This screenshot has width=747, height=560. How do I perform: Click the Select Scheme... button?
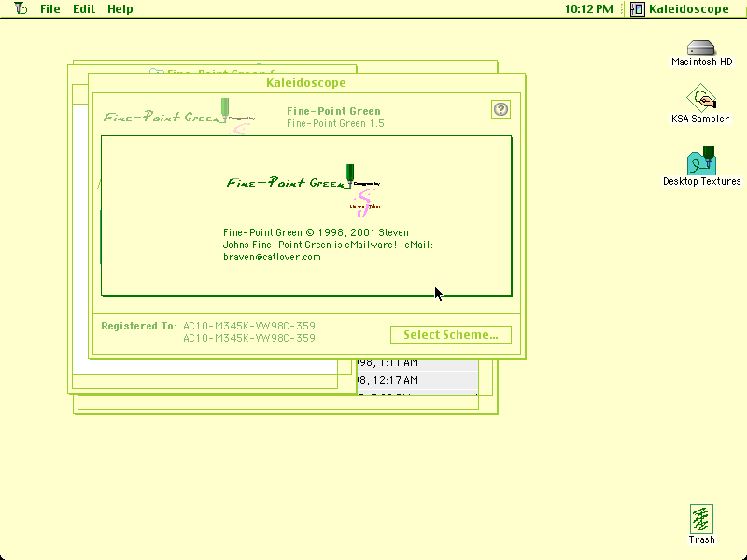tap(451, 335)
